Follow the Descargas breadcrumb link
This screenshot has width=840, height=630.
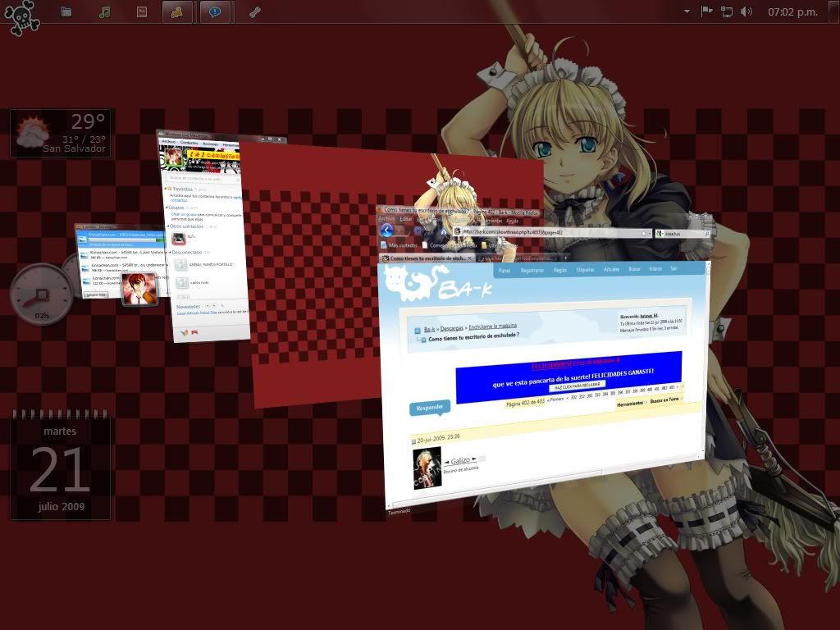click(452, 328)
